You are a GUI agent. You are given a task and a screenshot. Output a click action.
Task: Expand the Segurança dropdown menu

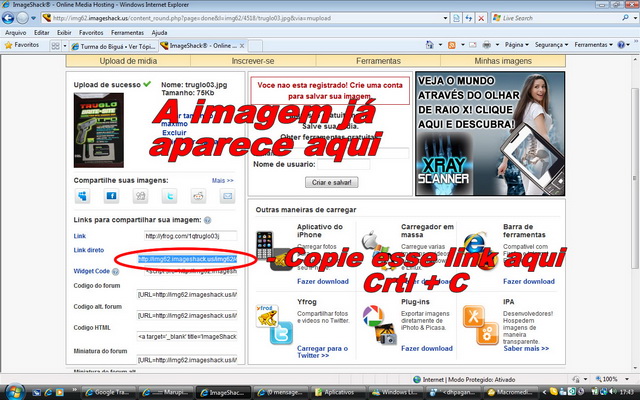[x=551, y=45]
